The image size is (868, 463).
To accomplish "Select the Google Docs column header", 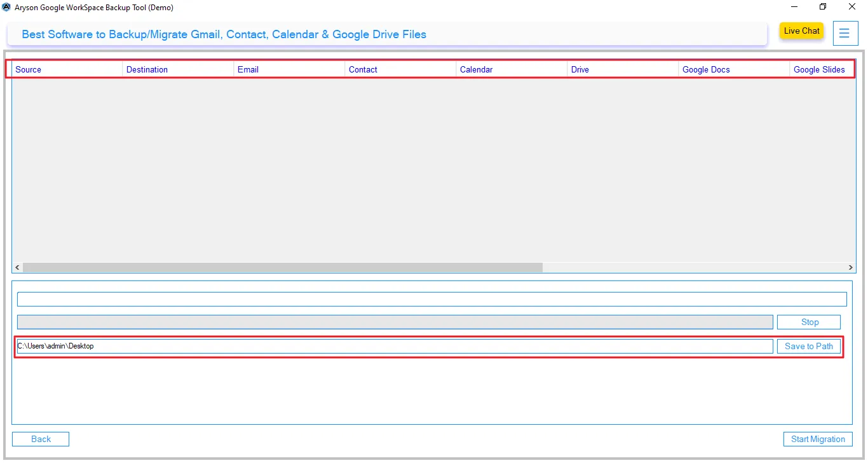I will [x=706, y=69].
